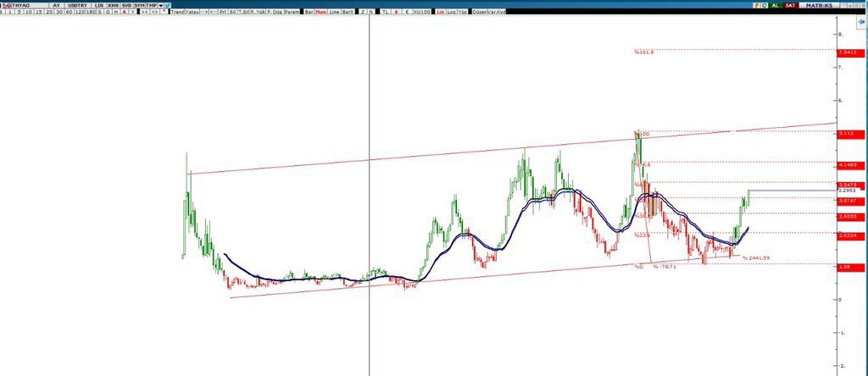Switch chart style to BarX
868x376 pixels.
point(348,12)
